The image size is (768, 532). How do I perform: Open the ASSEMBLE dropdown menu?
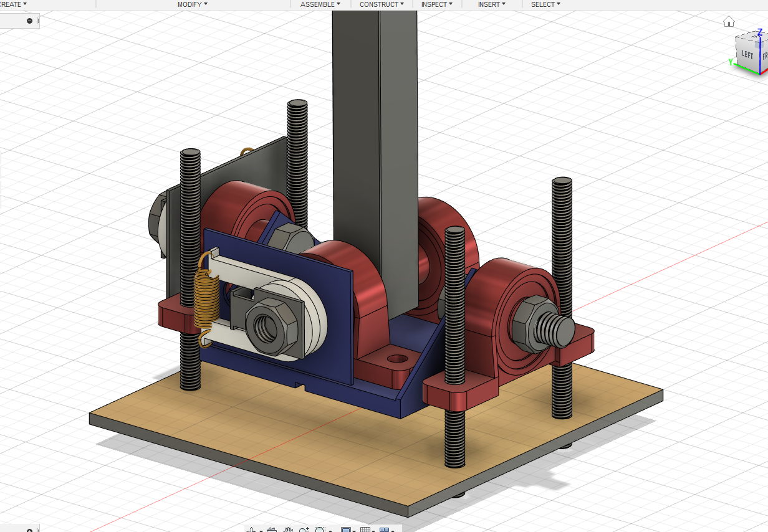click(320, 4)
